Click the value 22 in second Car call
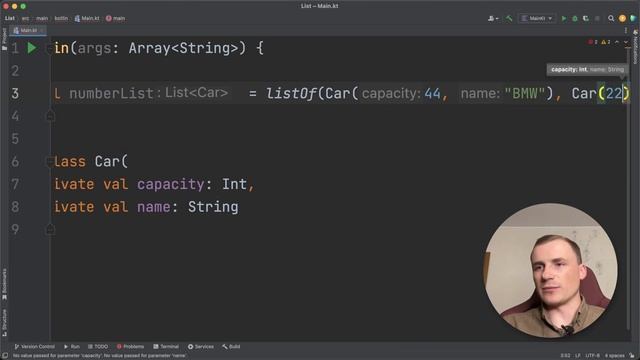Viewport: 640px width, 360px height. [x=614, y=93]
